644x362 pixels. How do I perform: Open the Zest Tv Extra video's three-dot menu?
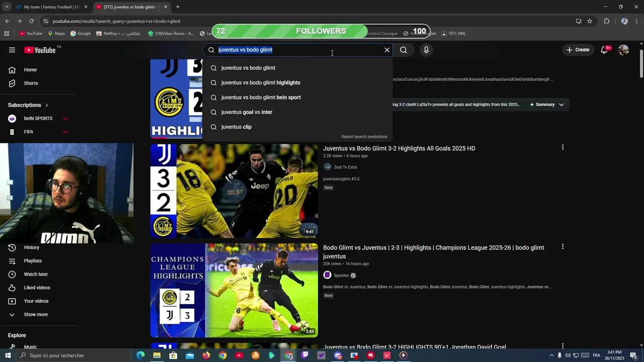[x=562, y=147]
